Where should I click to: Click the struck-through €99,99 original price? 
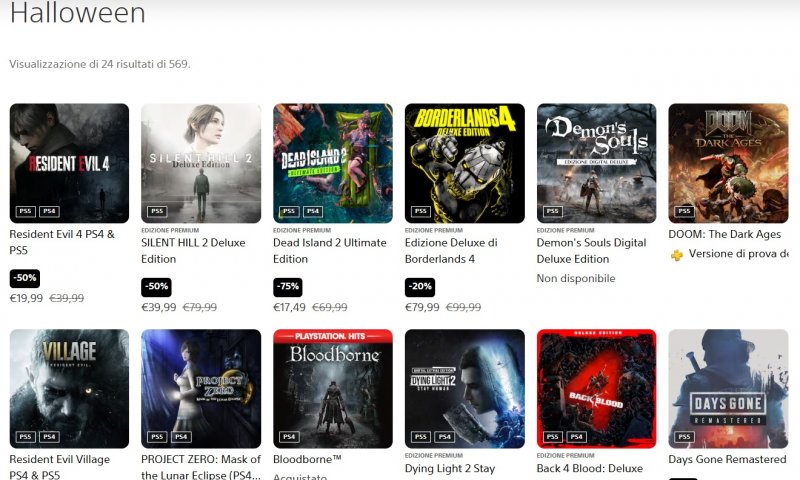pyautogui.click(x=463, y=307)
